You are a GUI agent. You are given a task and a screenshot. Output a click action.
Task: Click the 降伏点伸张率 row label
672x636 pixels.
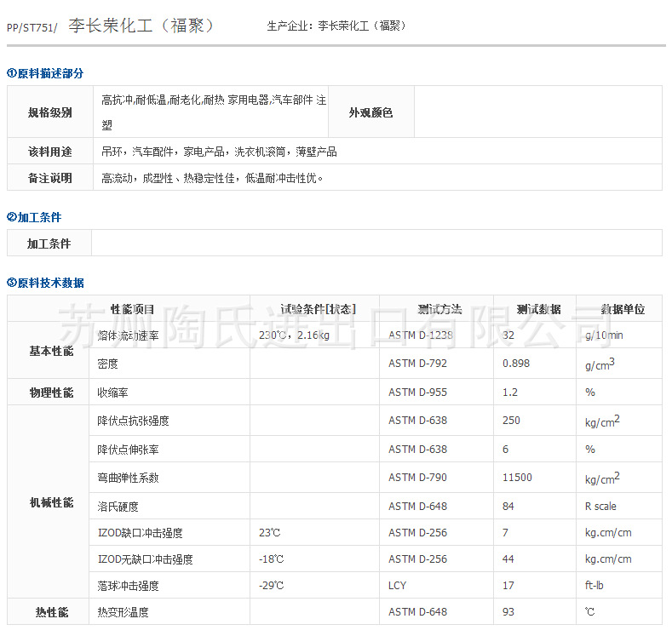click(x=128, y=450)
